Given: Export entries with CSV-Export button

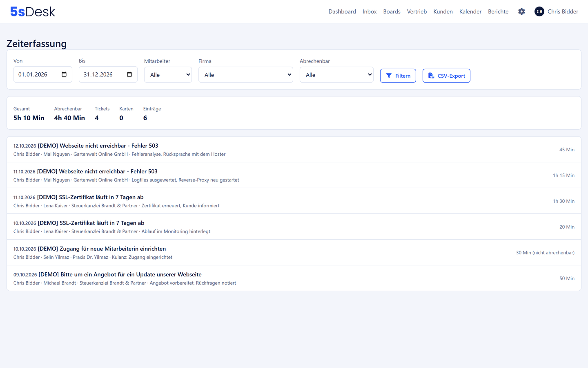Looking at the screenshot, I should coord(446,76).
